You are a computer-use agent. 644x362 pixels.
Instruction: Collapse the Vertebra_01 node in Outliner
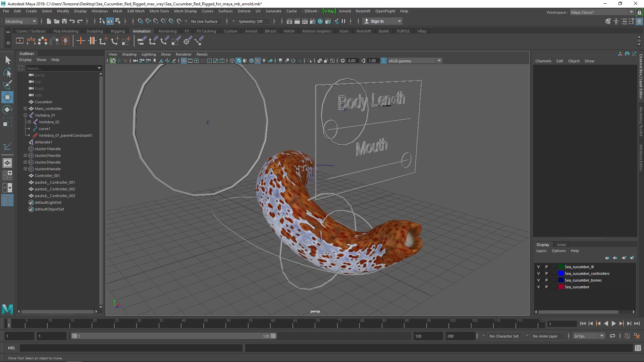tap(25, 115)
